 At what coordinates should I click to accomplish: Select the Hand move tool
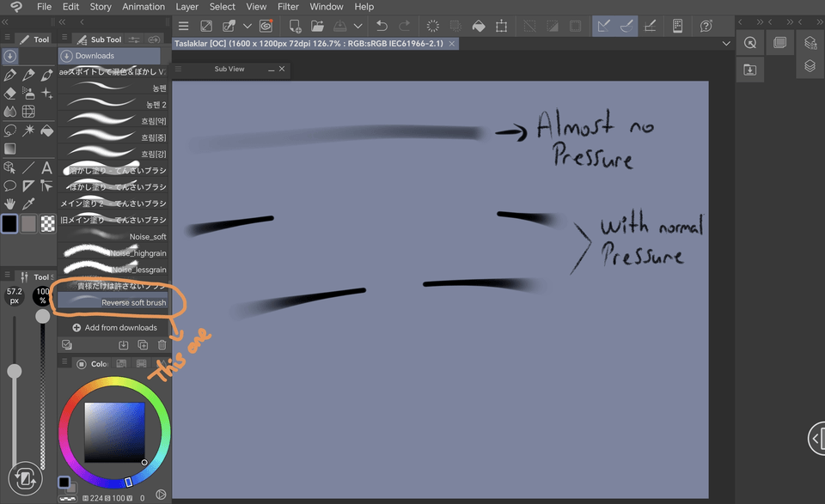10,203
